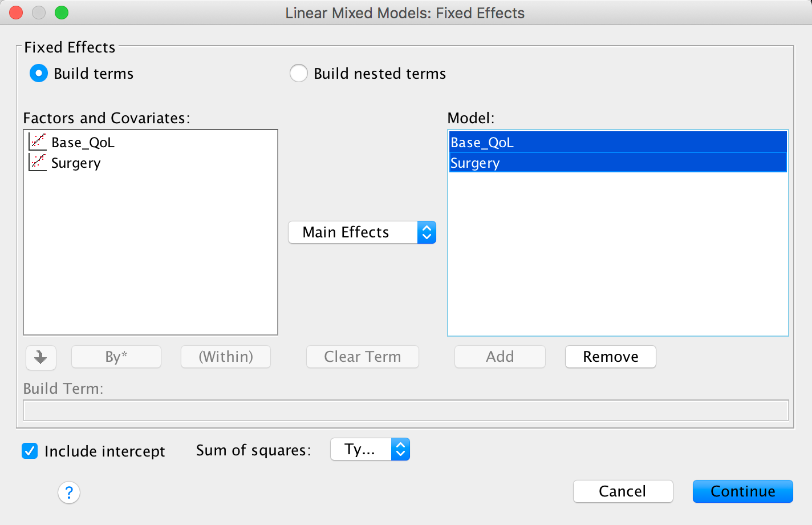The image size is (812, 525).
Task: Open the Main Effects term type dropdown
Action: click(352, 232)
